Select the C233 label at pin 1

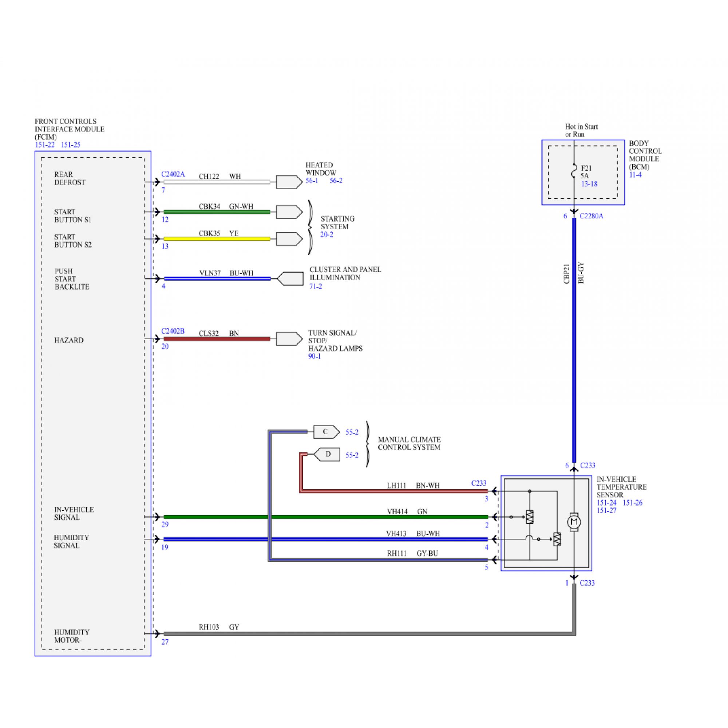click(587, 583)
